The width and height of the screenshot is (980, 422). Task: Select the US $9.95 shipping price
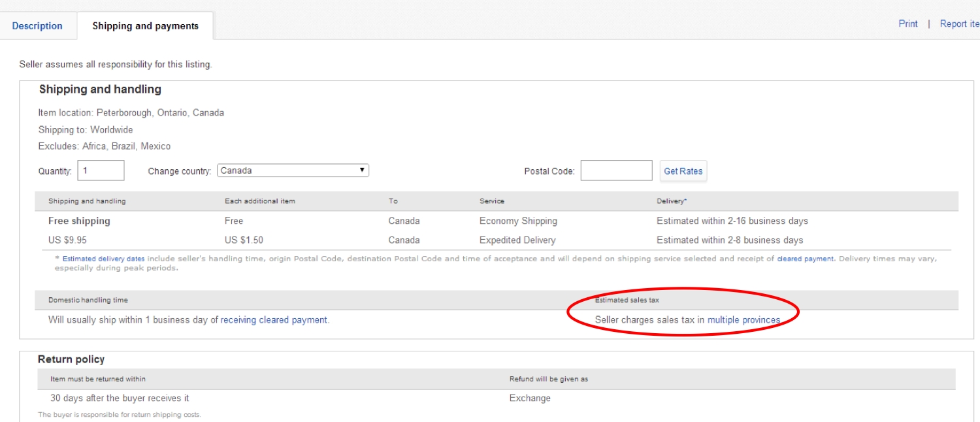pyautogui.click(x=67, y=240)
